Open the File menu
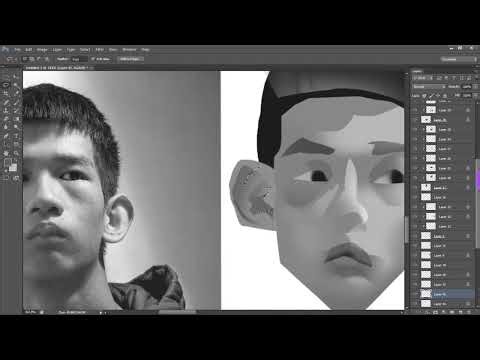The image size is (480, 360). pos(17,50)
